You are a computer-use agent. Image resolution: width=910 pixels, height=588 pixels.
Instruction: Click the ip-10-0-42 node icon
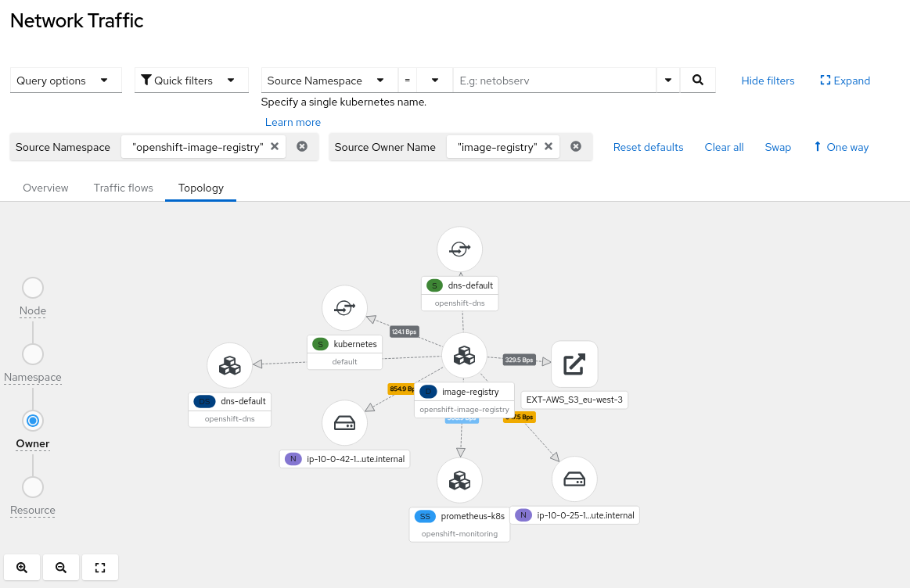coord(344,423)
